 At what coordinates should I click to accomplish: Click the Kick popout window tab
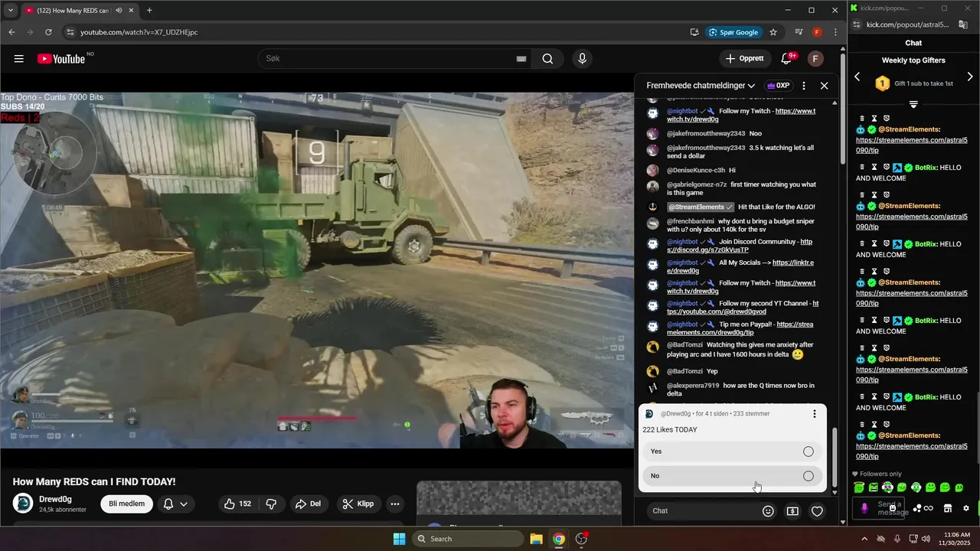(880, 8)
